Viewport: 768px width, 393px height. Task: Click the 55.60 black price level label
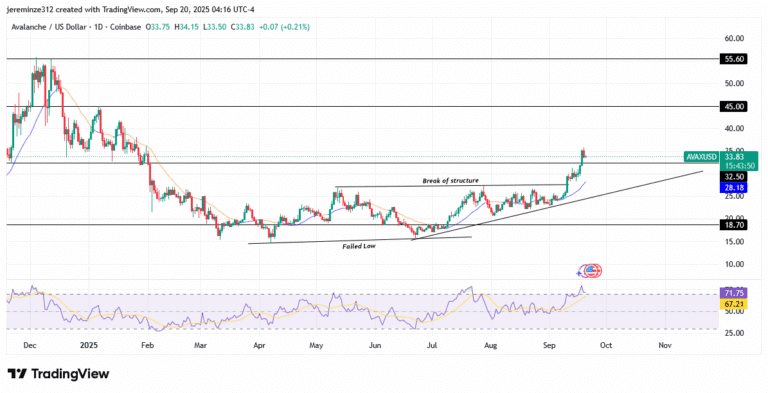point(734,59)
